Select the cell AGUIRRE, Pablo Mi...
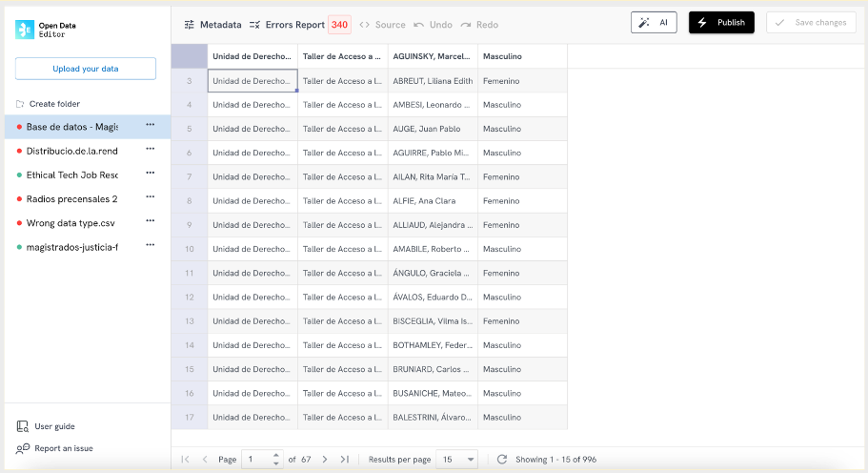The width and height of the screenshot is (868, 473). click(433, 153)
